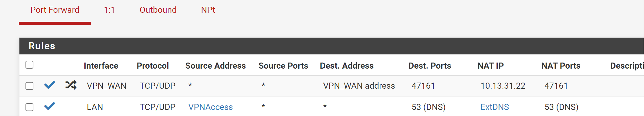The height and width of the screenshot is (116, 644).
Task: Click the NAT Ports column header
Action: pyautogui.click(x=561, y=66)
